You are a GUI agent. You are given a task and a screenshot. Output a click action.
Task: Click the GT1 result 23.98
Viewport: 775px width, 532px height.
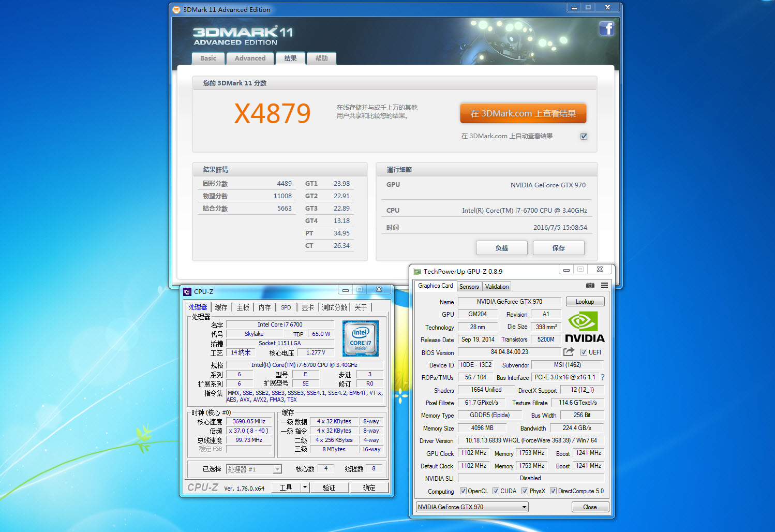(341, 184)
